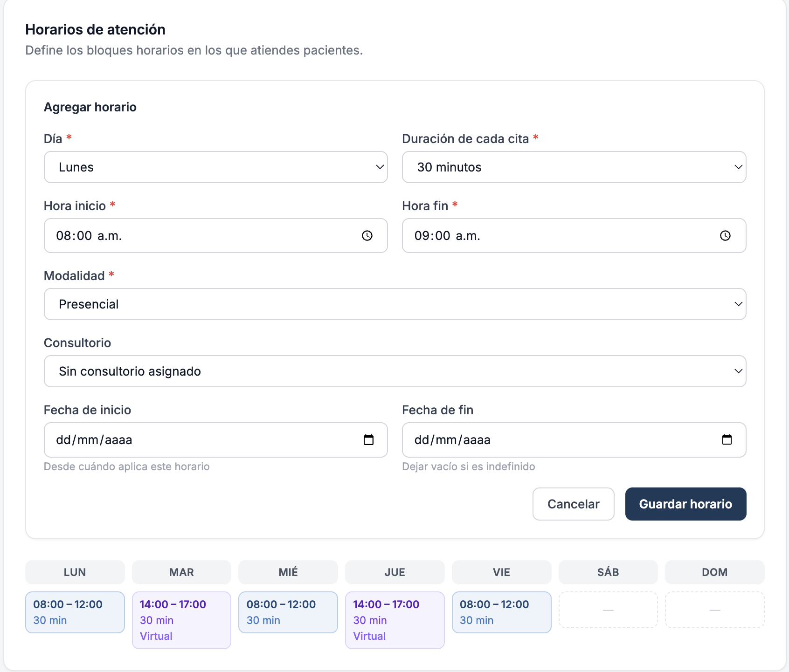
Task: Select the DOM day column header
Action: [x=714, y=572]
